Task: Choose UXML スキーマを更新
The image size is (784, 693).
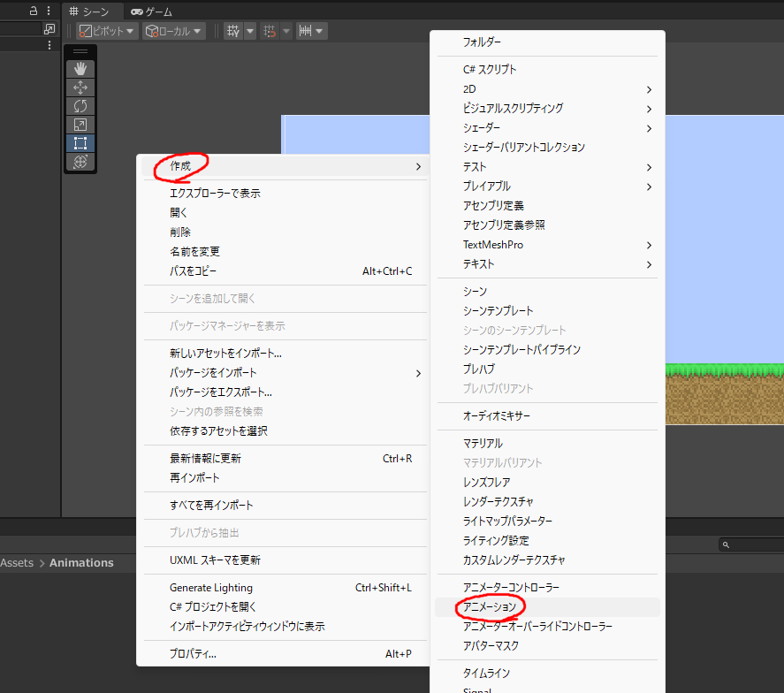Action: pos(285,560)
